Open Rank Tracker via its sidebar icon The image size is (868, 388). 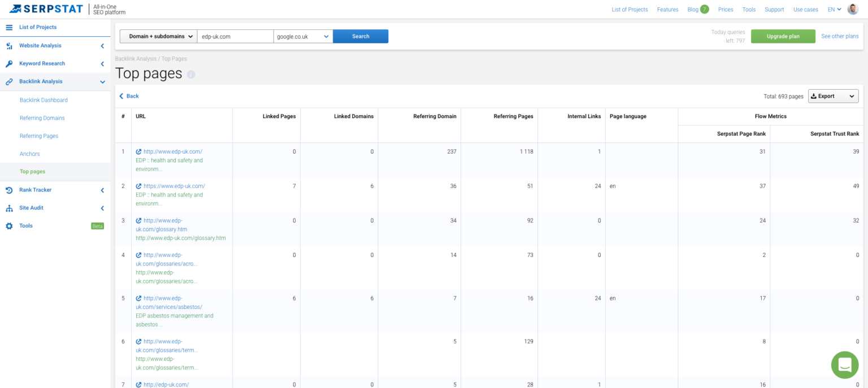click(8, 190)
